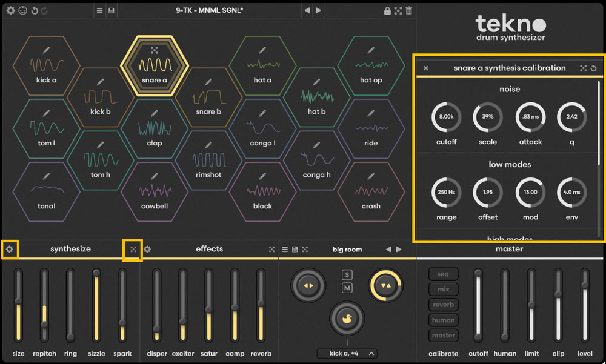Enable the reverb calibrate toggle
The image size is (606, 364).
click(443, 305)
